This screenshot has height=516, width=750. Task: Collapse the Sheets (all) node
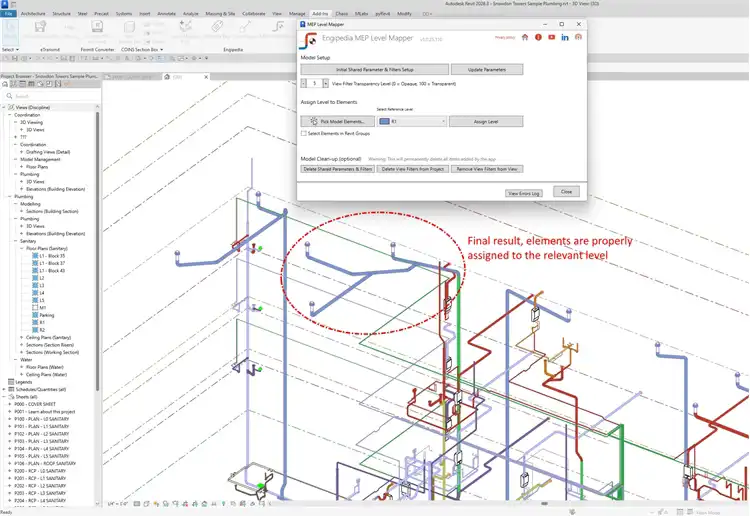(4, 396)
